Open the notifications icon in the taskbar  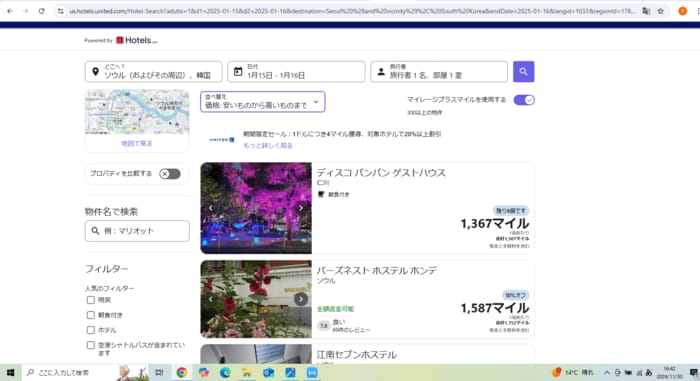(694, 373)
